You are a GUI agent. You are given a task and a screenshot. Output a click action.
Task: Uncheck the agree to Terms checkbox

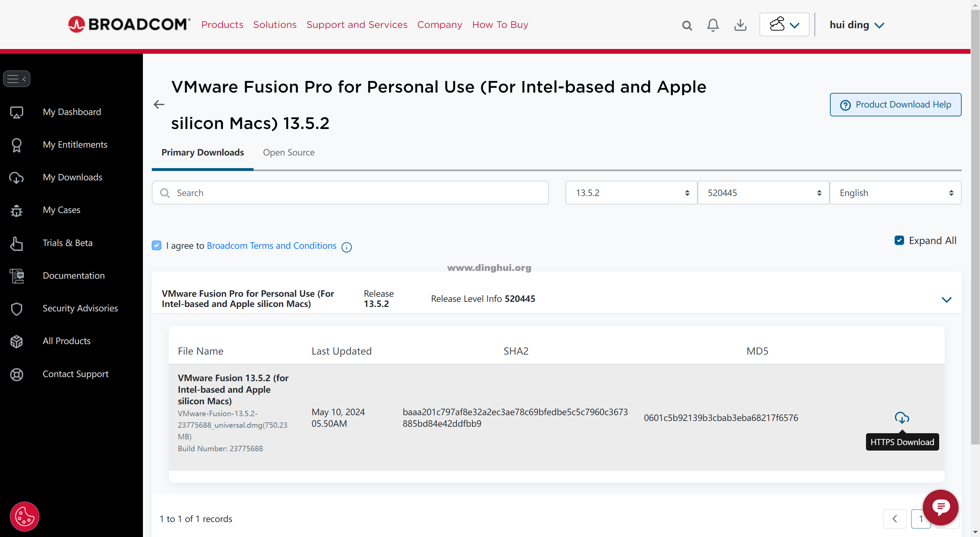tap(157, 245)
